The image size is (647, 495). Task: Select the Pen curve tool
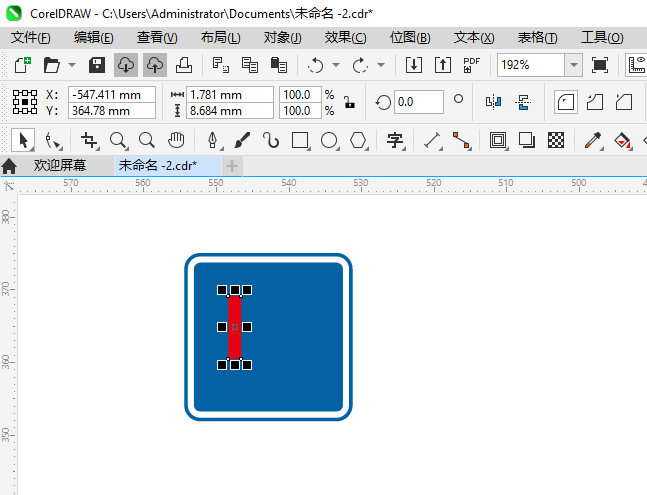click(x=213, y=140)
